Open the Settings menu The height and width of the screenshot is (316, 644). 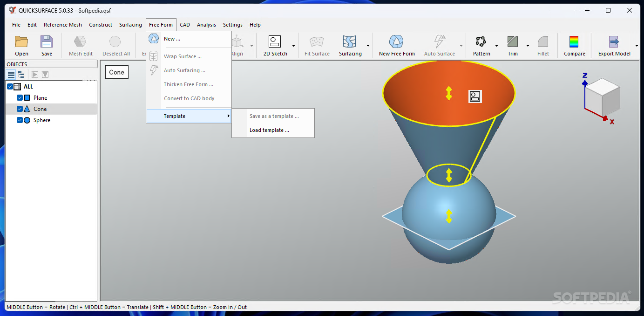pos(233,25)
